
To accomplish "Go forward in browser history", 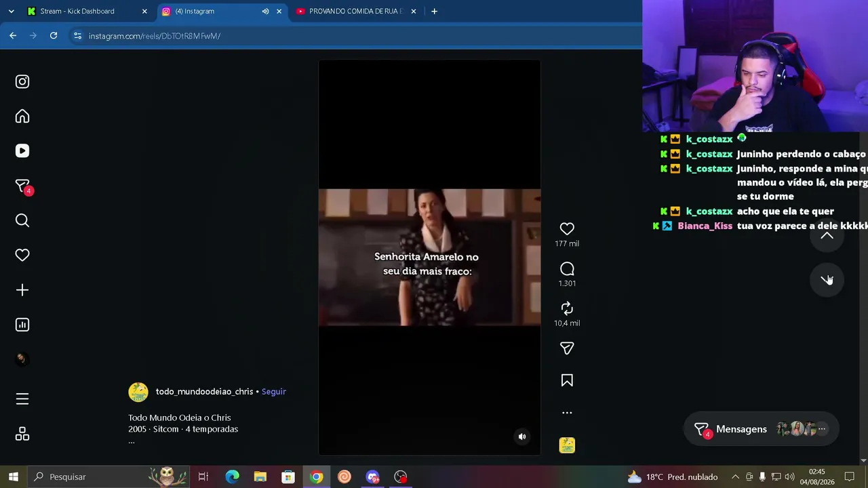I will pyautogui.click(x=33, y=36).
